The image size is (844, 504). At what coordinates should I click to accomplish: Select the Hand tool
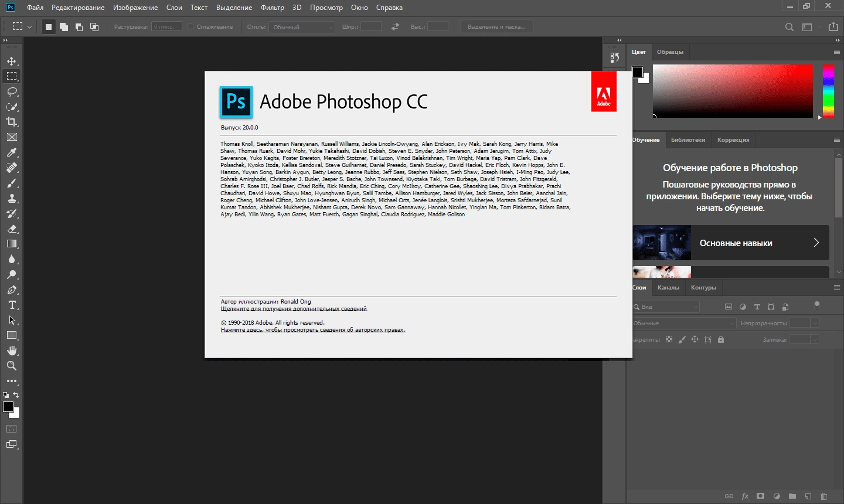pos(12,350)
